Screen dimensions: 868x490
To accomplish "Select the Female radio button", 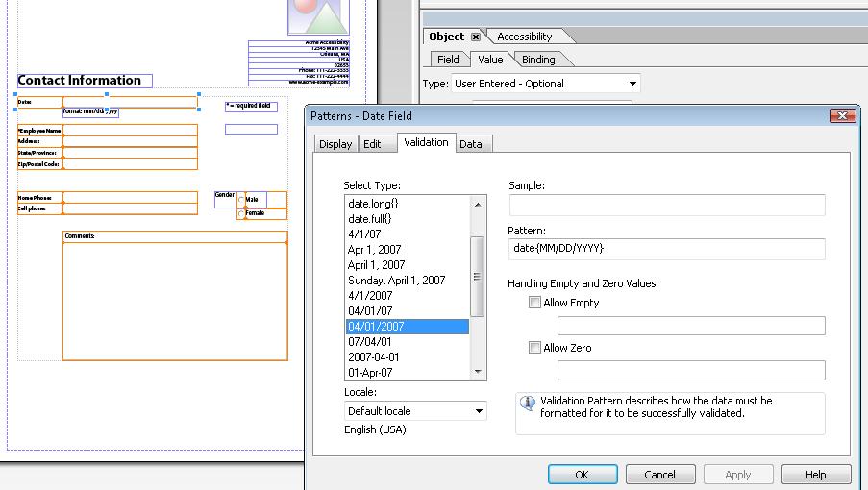I will coord(241,213).
